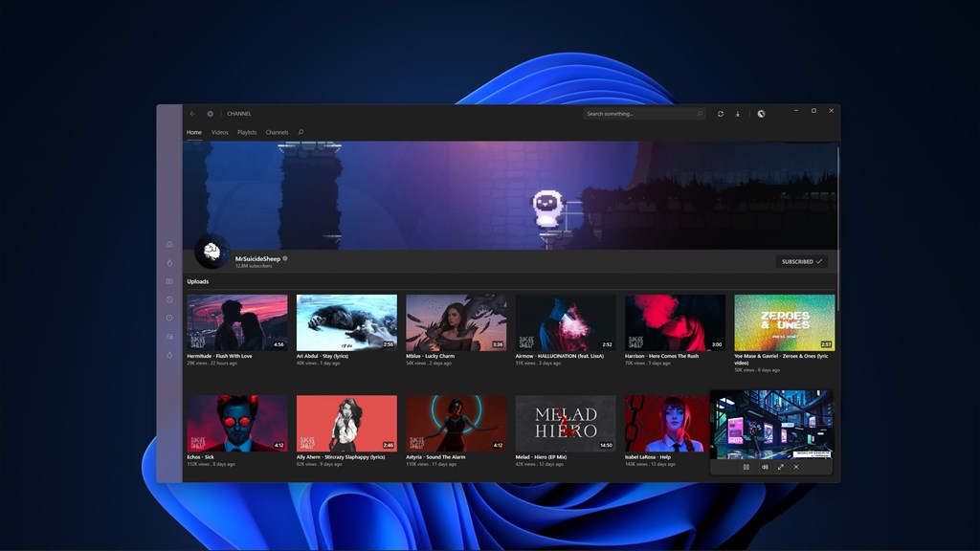The image size is (980, 551).
Task: Open Ari Abdul - Stay (lyrics) thumbnail
Action: tap(346, 322)
